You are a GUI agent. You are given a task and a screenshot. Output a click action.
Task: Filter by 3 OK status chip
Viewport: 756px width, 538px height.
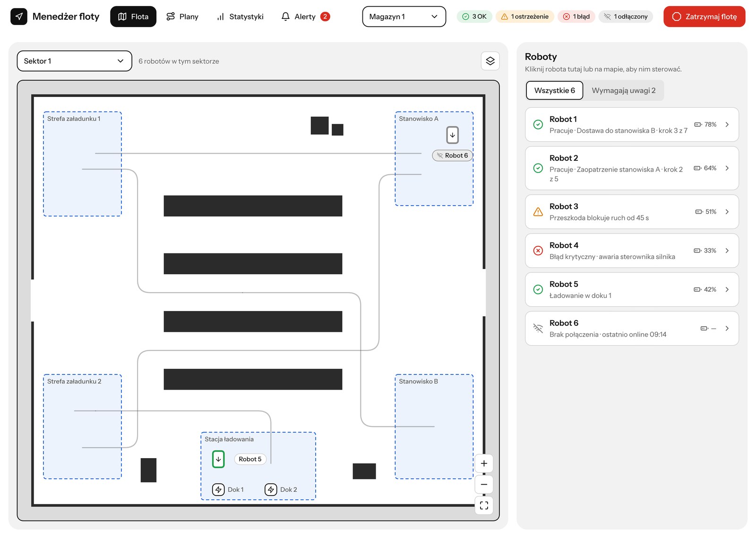click(474, 17)
